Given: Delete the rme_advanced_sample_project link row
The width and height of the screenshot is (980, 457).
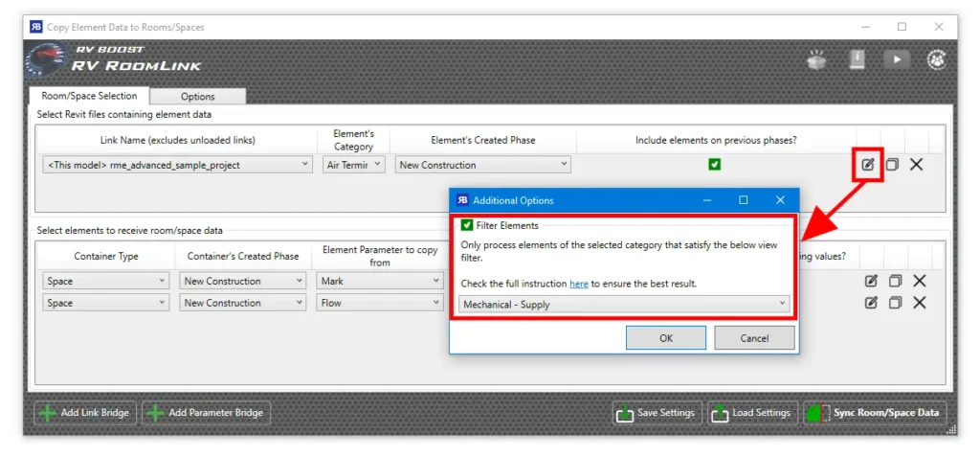Looking at the screenshot, I should (x=916, y=165).
